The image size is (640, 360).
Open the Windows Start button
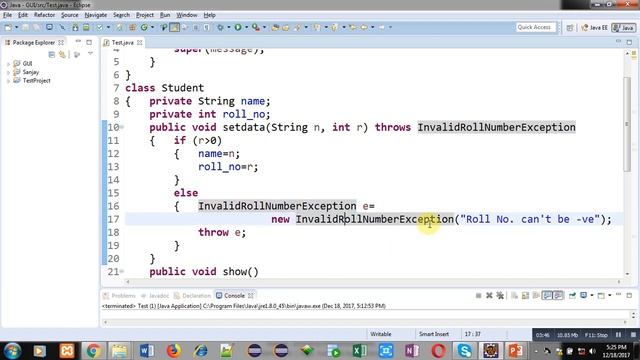coord(12,351)
